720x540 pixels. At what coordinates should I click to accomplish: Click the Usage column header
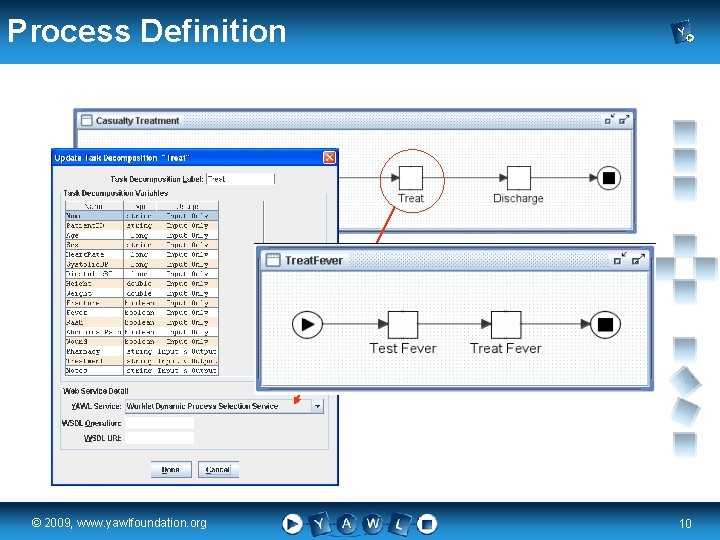coord(187,206)
